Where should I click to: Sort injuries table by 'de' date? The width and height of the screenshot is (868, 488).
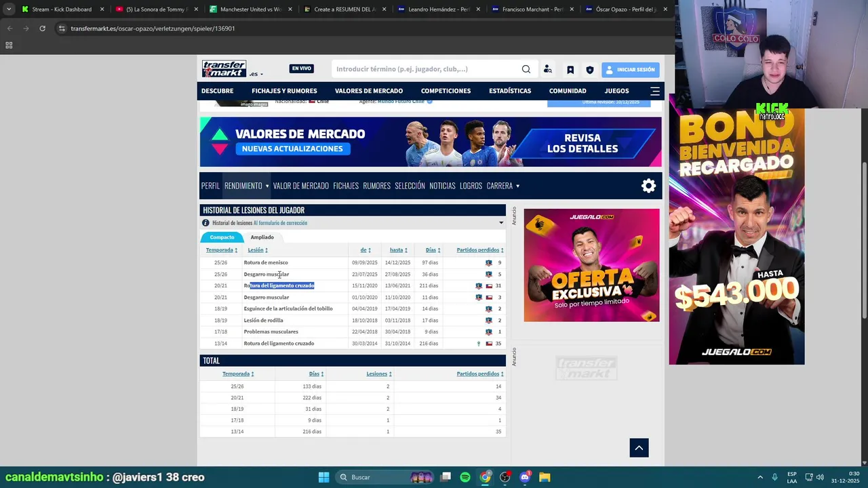point(366,250)
